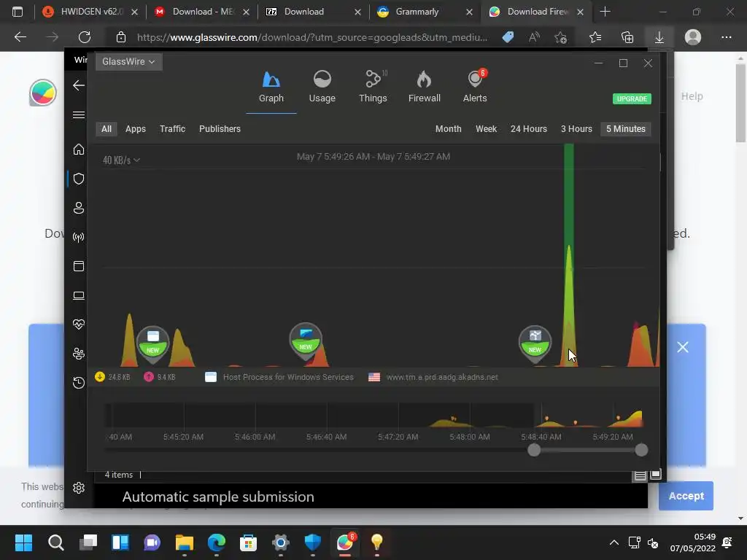Select the Apps graph filter

(x=135, y=128)
